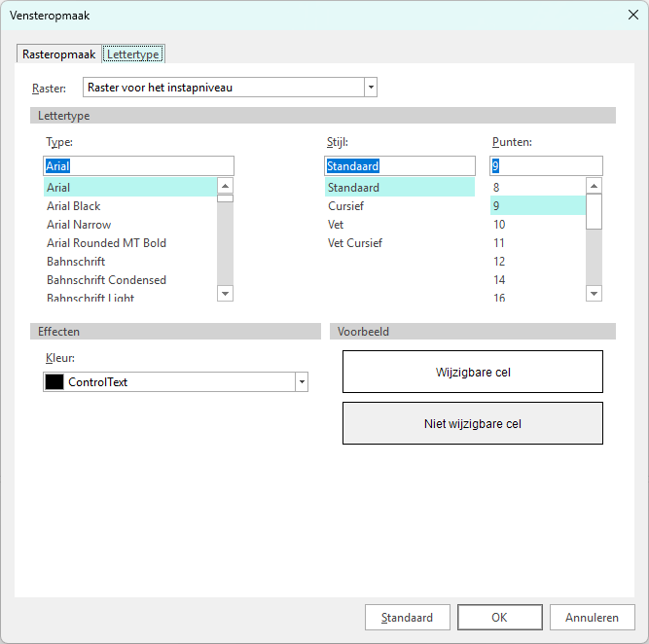Confirm with the OK button
This screenshot has height=644, width=649.
coord(499,618)
